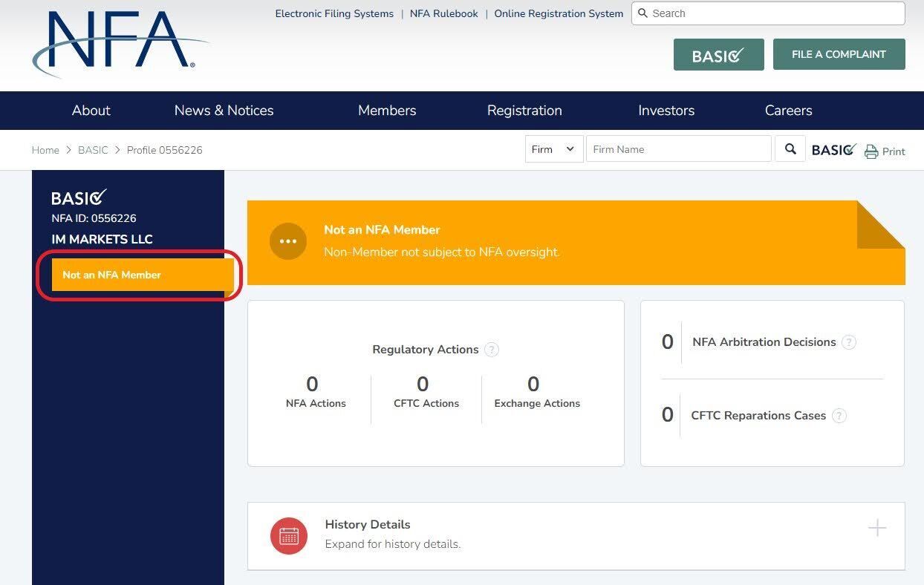Click the ellipsis circle icon in the orange banner
The image size is (924, 585).
pyautogui.click(x=288, y=241)
